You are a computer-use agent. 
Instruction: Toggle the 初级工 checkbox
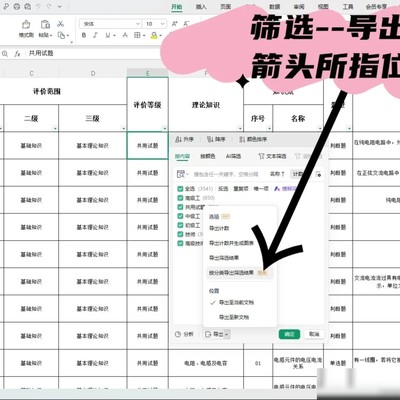coord(180,225)
